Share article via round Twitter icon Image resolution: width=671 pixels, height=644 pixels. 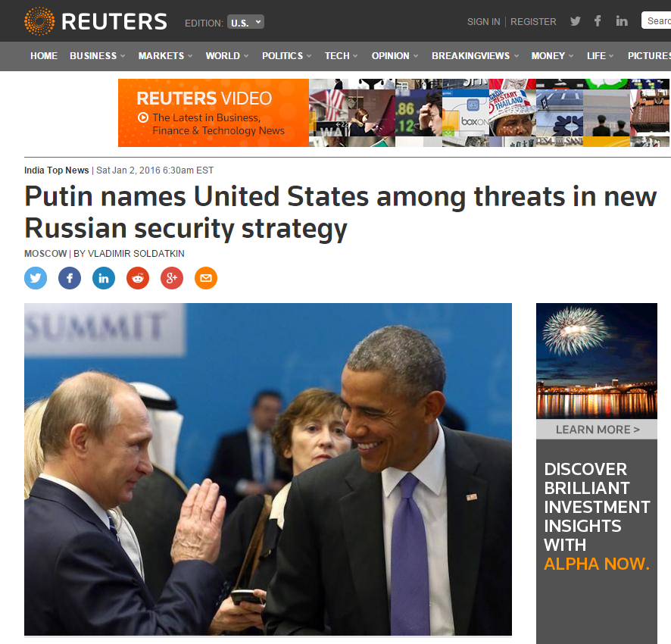(36, 278)
